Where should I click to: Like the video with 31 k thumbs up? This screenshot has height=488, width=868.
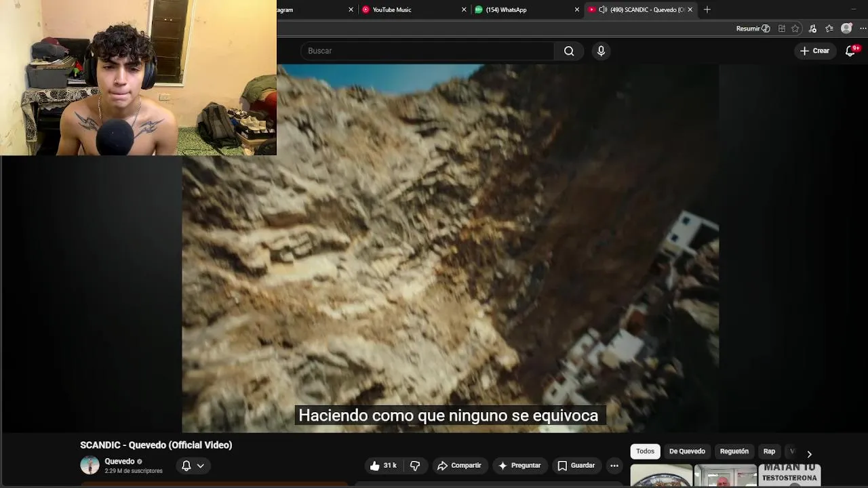pos(382,466)
